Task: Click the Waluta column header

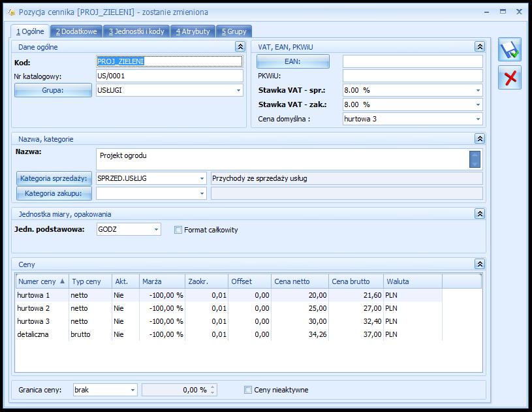Action: point(413,281)
